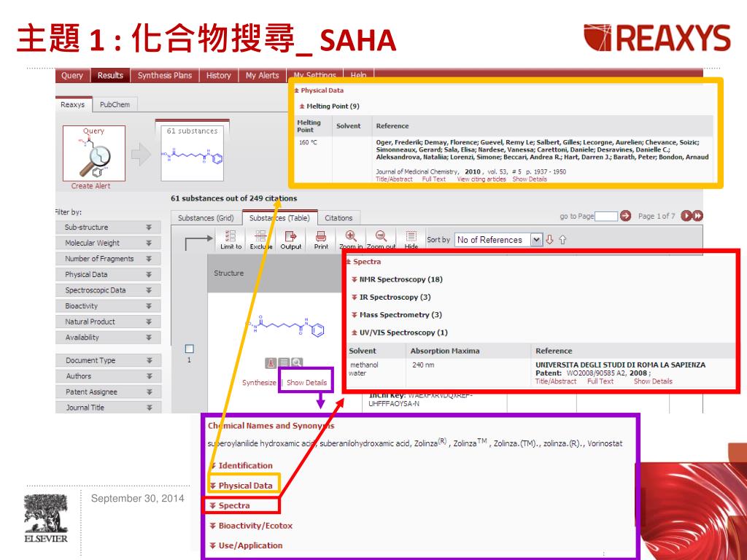Expand the Sub-structure filter

click(108, 227)
